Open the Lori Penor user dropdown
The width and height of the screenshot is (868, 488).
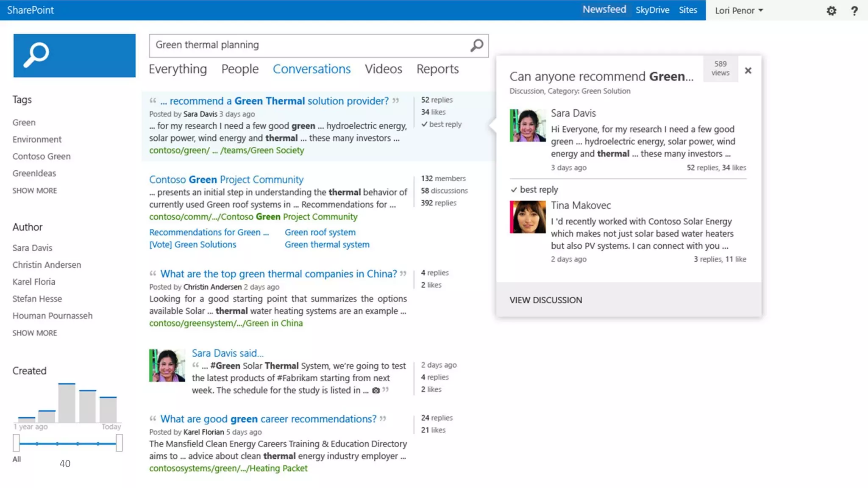(739, 11)
